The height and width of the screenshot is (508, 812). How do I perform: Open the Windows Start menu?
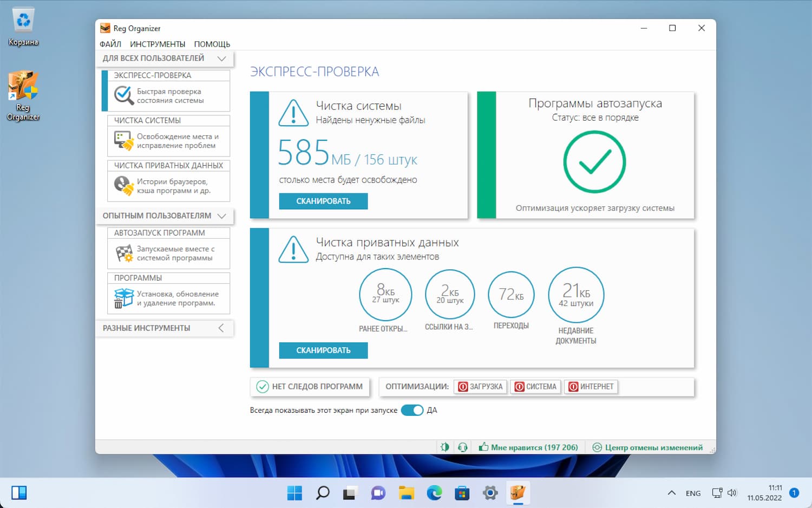click(294, 493)
